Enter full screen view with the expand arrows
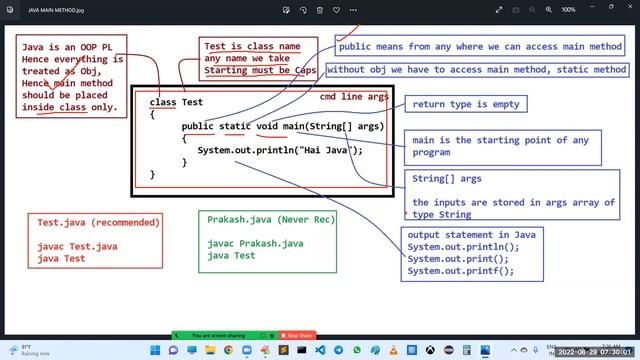640x360 pixels. tap(499, 10)
